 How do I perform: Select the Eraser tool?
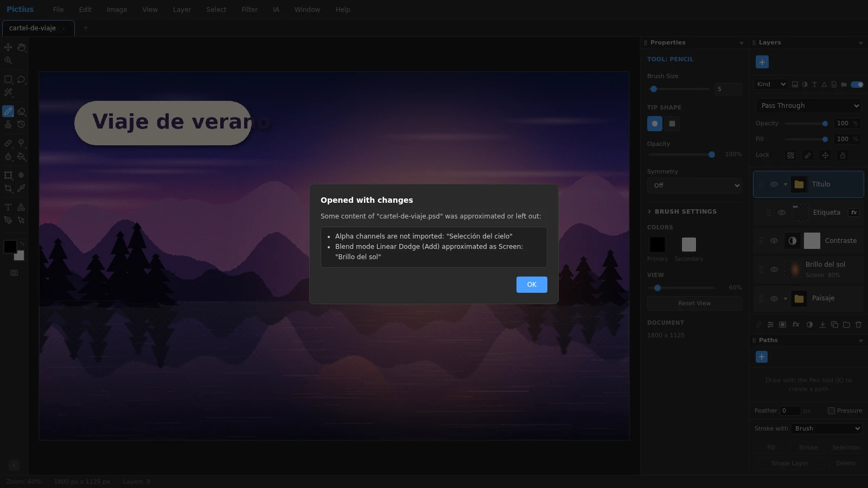pyautogui.click(x=21, y=111)
